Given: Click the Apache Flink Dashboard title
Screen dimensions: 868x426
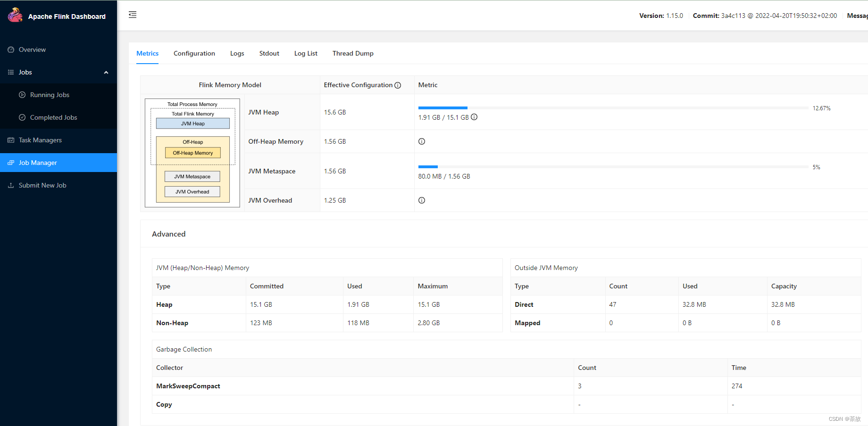Looking at the screenshot, I should pyautogui.click(x=67, y=16).
